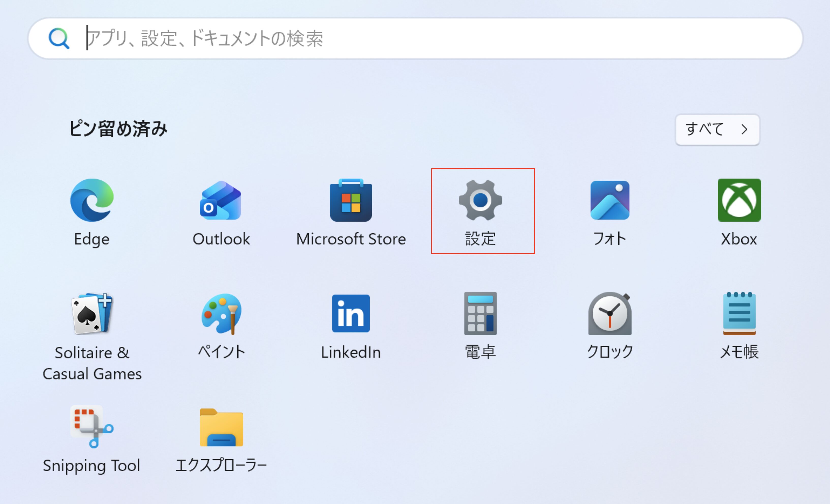Start Solitaire & Casual Games

click(92, 313)
